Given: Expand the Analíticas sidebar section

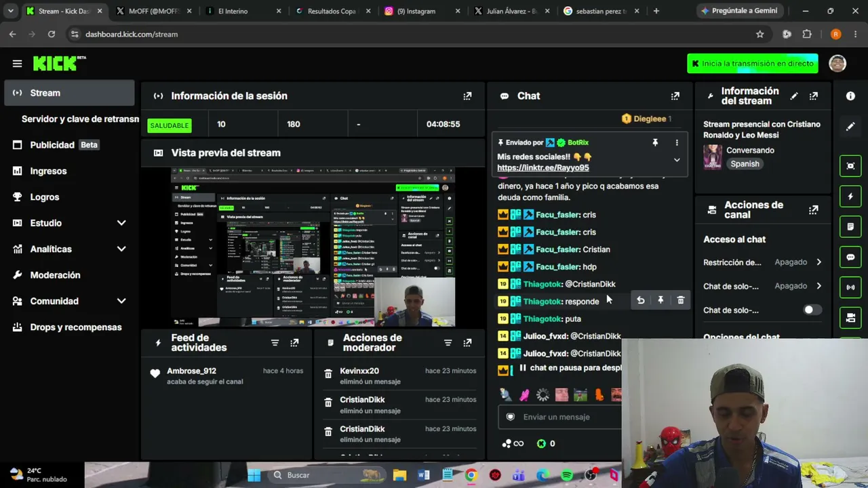Looking at the screenshot, I should pos(121,249).
